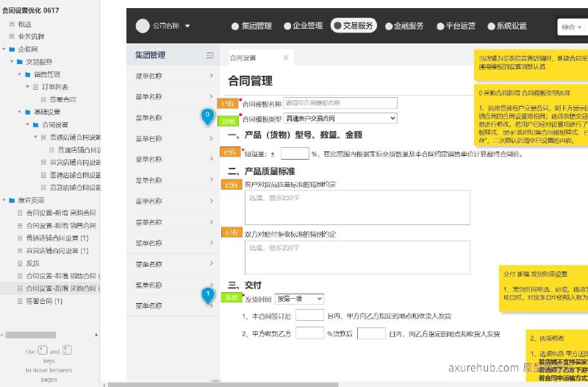Open the 直营店铺合同设置 (1) page
The image size is (588, 387).
click(57, 251)
